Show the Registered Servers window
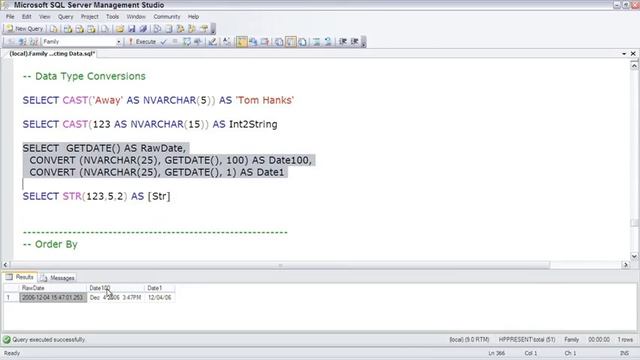This screenshot has width=640, height=360. (x=157, y=29)
